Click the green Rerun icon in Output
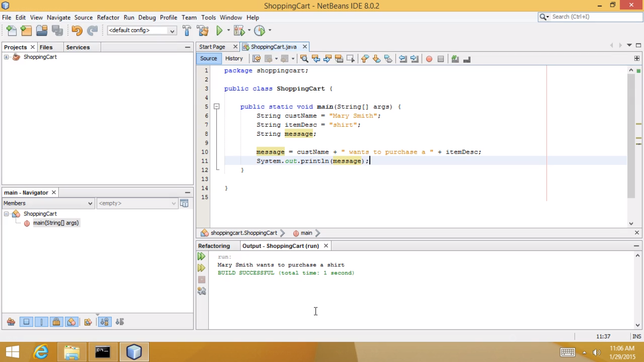 202,256
